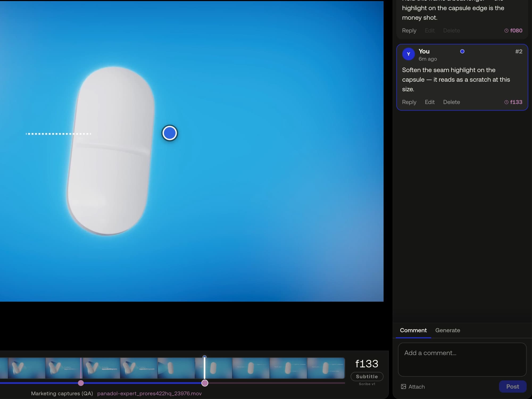Switch to the Generate tab
Screen dimensions: 532x399
click(x=448, y=330)
